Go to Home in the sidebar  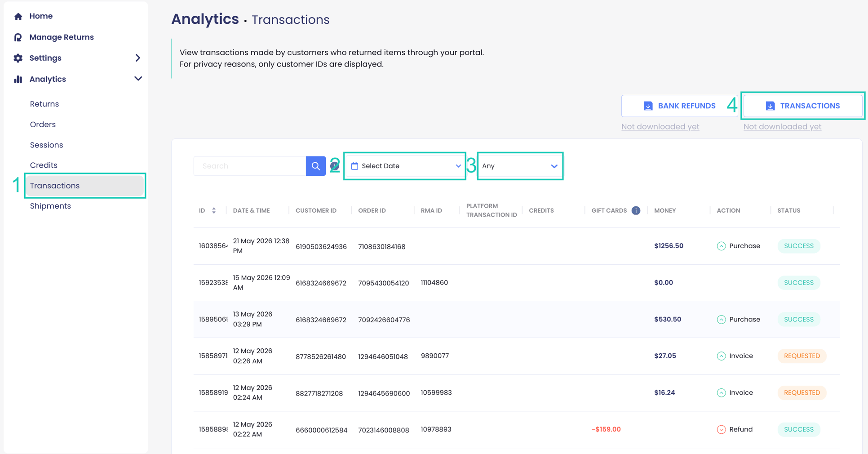click(x=41, y=16)
